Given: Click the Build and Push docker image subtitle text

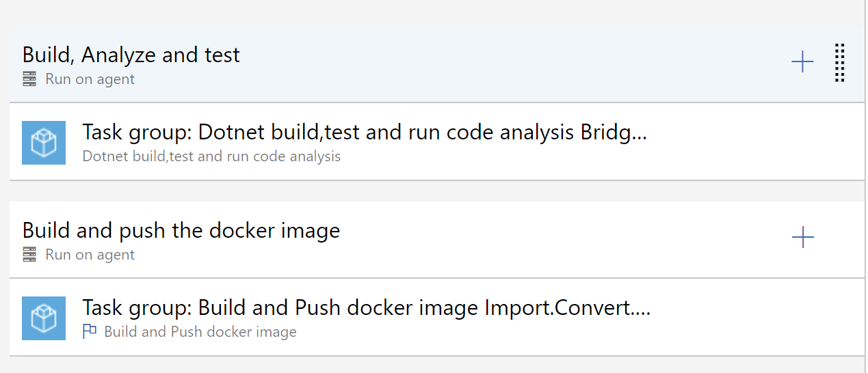Looking at the screenshot, I should click(x=200, y=332).
